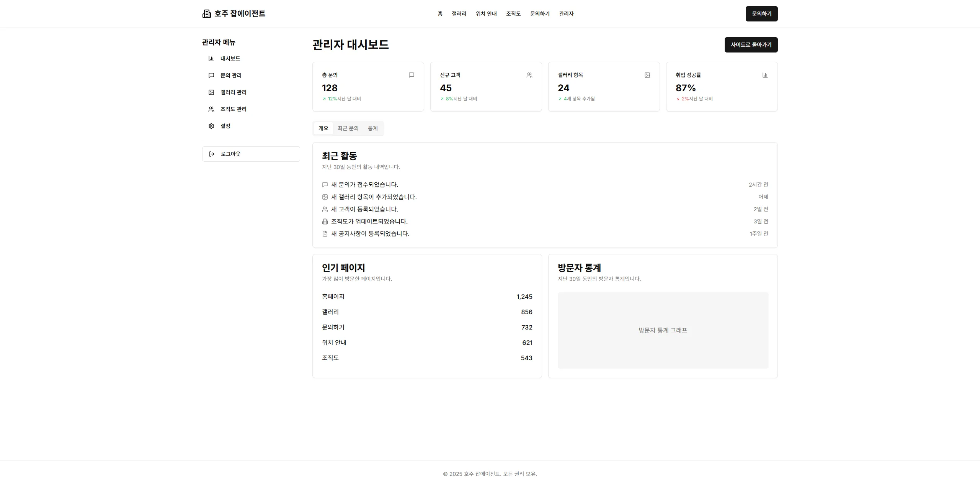Click the 사이트로 돌아가기 button
The width and height of the screenshot is (980, 487).
click(x=751, y=45)
